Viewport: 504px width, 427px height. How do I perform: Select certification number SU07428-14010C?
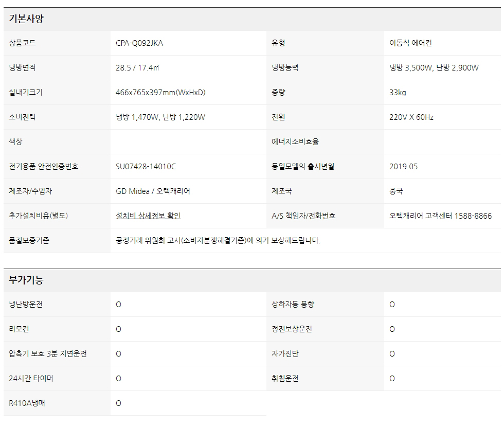pos(146,167)
